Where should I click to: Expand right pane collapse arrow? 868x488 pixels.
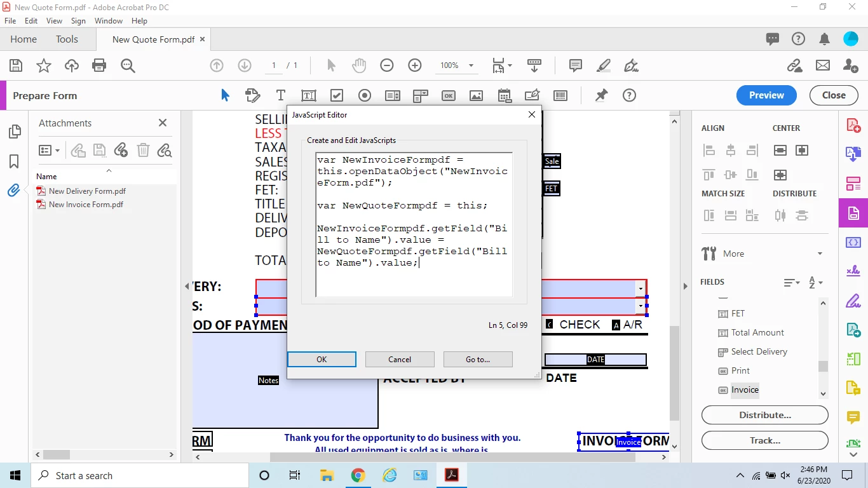(685, 287)
